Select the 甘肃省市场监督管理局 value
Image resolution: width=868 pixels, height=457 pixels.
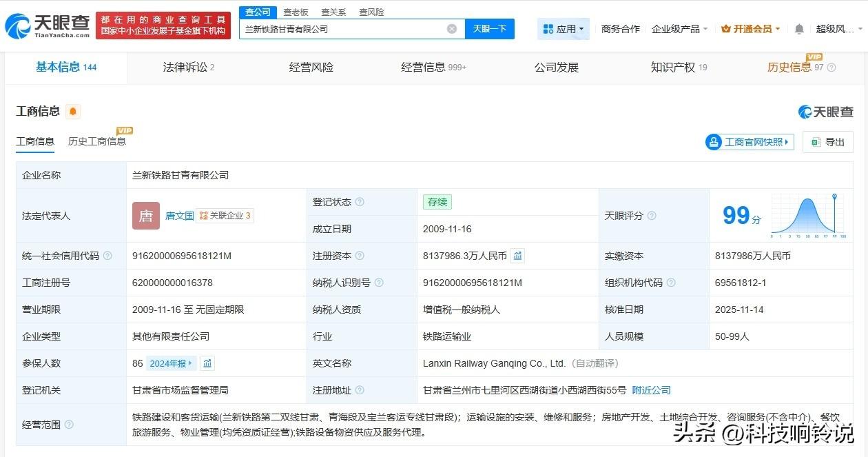pyautogui.click(x=180, y=390)
